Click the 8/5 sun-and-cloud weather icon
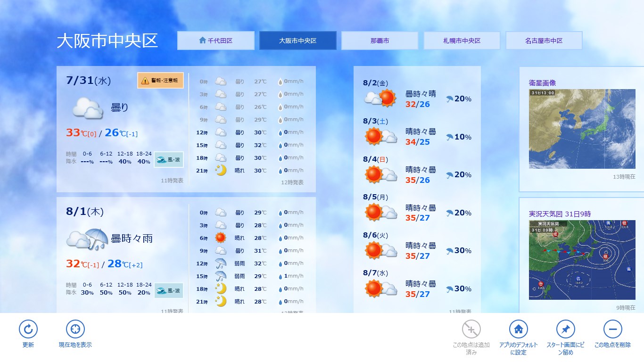This screenshot has height=362, width=644. pyautogui.click(x=381, y=212)
